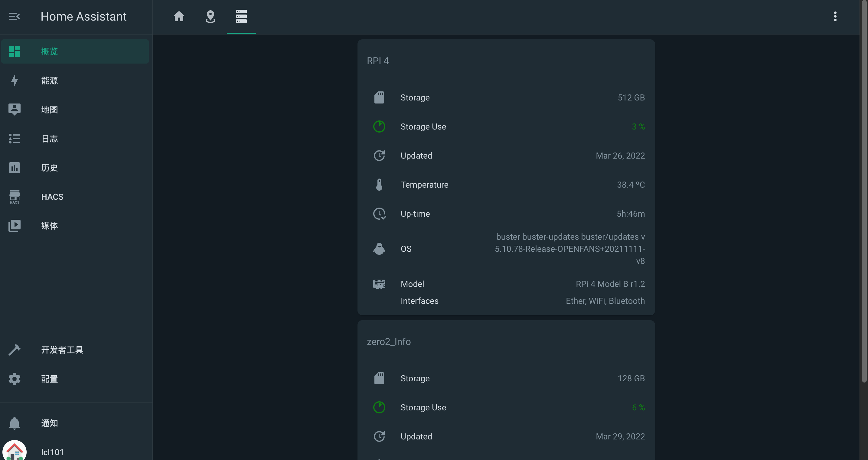Click the OS Linux penguin icon
The height and width of the screenshot is (460, 868).
(x=379, y=249)
